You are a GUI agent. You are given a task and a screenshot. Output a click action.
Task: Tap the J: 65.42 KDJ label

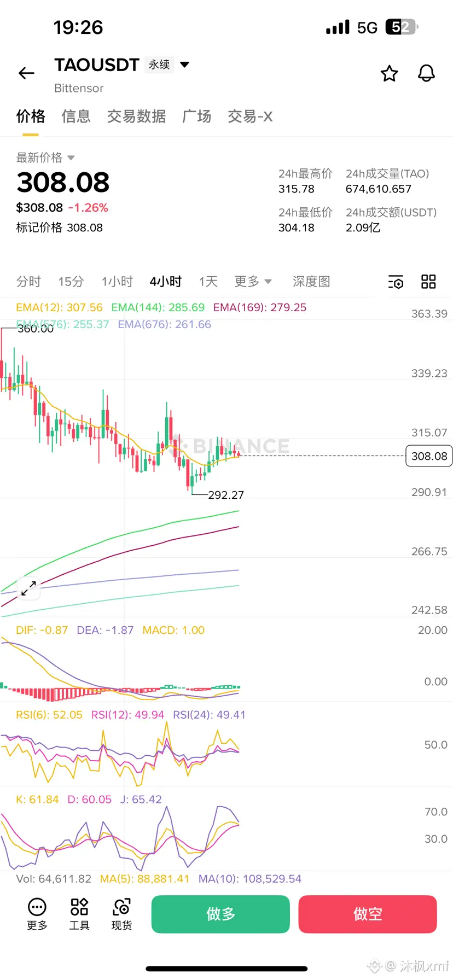[x=141, y=800]
